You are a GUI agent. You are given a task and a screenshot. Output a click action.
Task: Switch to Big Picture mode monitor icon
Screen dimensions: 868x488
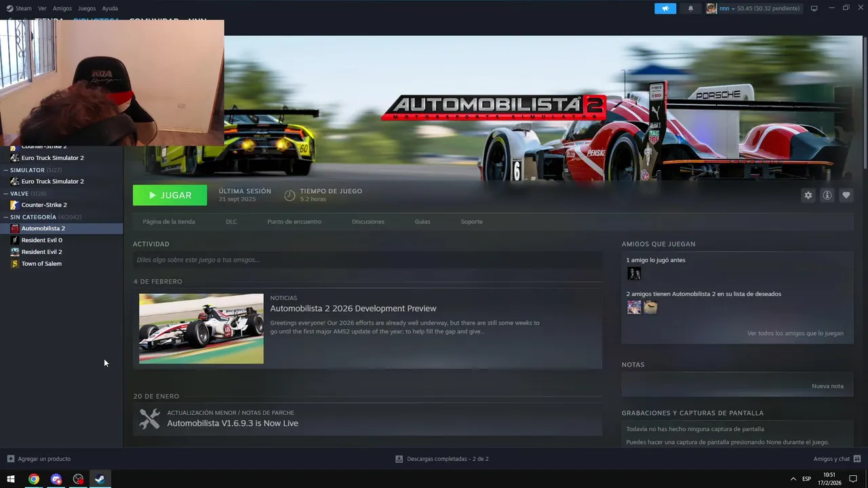click(814, 8)
